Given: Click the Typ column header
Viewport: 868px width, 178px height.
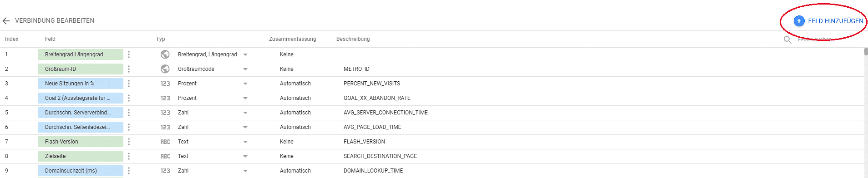Looking at the screenshot, I should tap(161, 39).
